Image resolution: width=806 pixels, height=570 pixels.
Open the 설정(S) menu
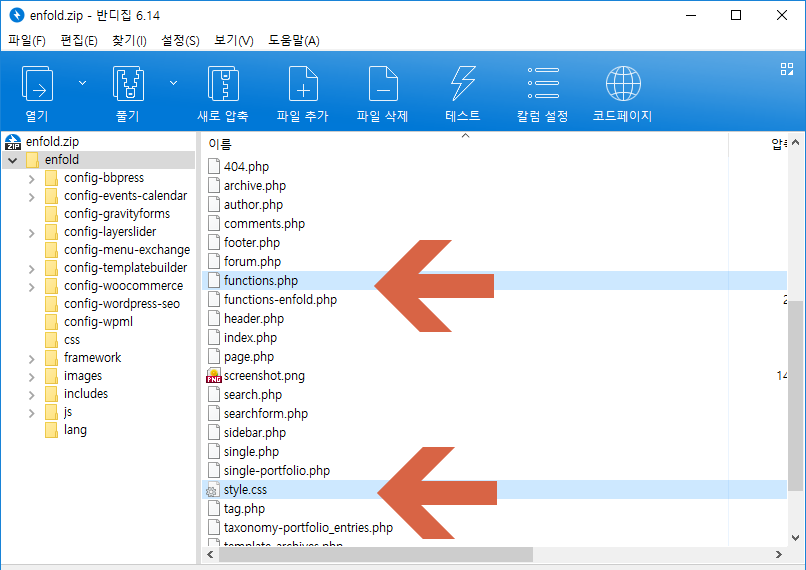coord(180,40)
